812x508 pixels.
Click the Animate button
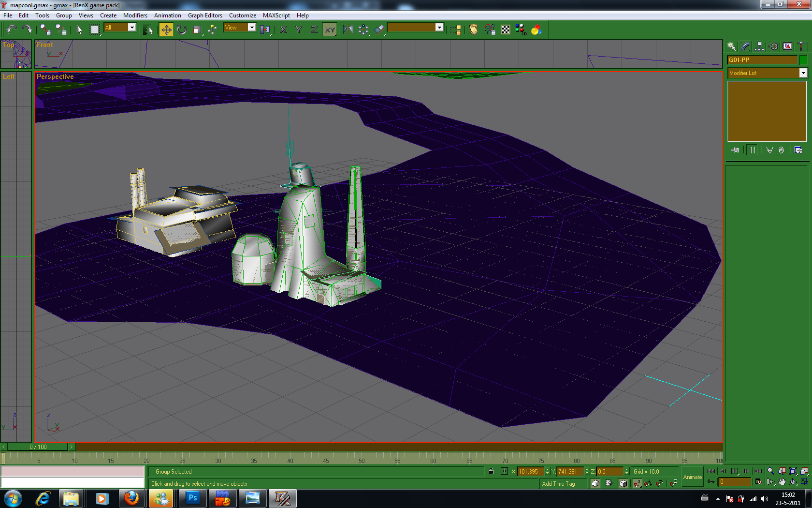[692, 477]
